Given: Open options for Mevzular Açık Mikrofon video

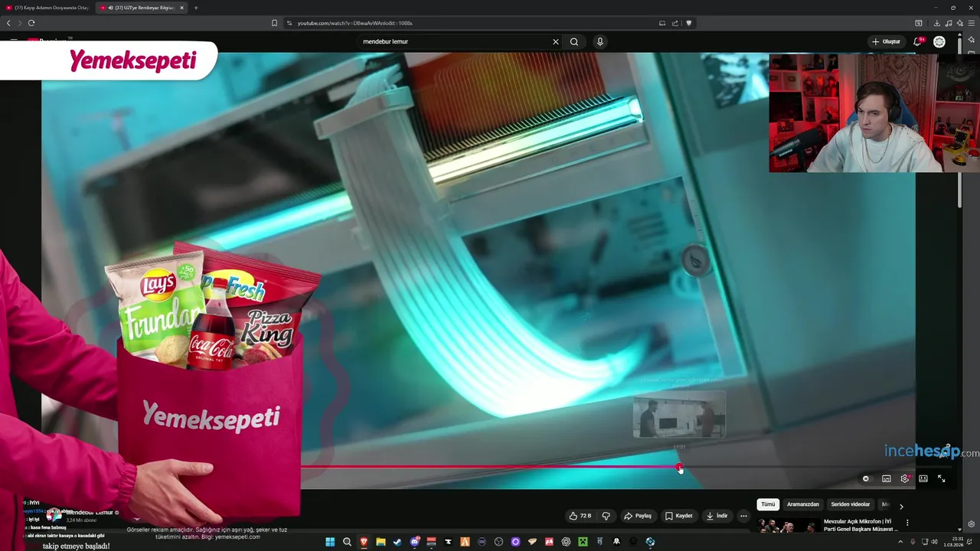Looking at the screenshot, I should (x=907, y=523).
